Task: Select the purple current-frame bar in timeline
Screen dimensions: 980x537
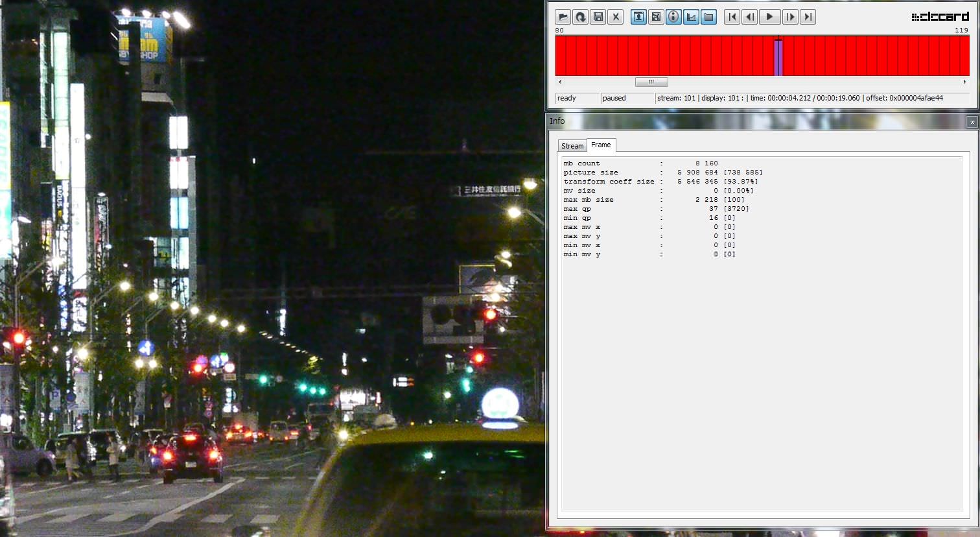Action: 778,57
